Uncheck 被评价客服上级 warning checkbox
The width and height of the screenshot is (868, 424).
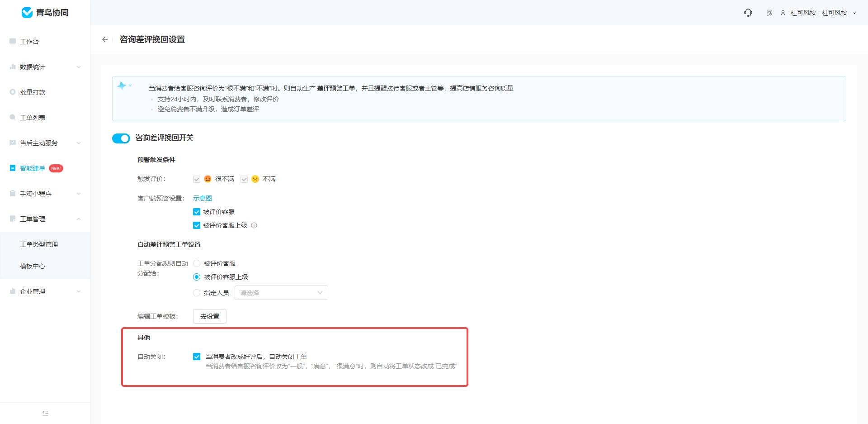tap(197, 225)
